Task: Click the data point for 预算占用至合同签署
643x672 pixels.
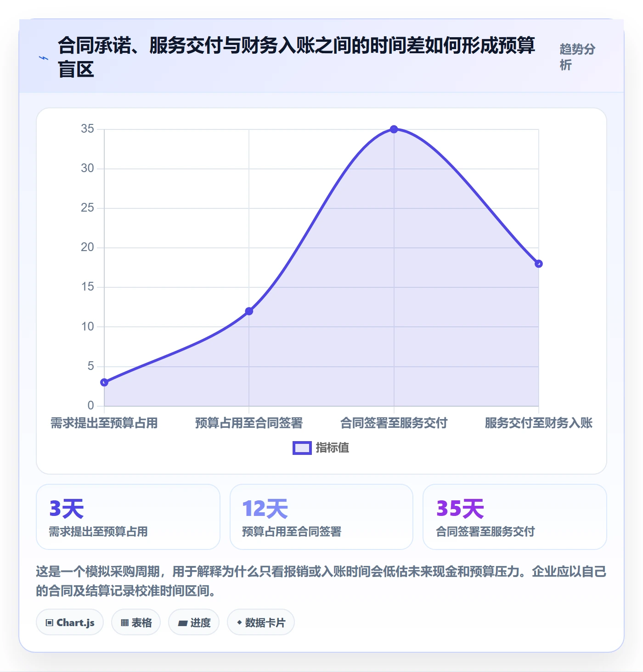Action: [x=249, y=311]
